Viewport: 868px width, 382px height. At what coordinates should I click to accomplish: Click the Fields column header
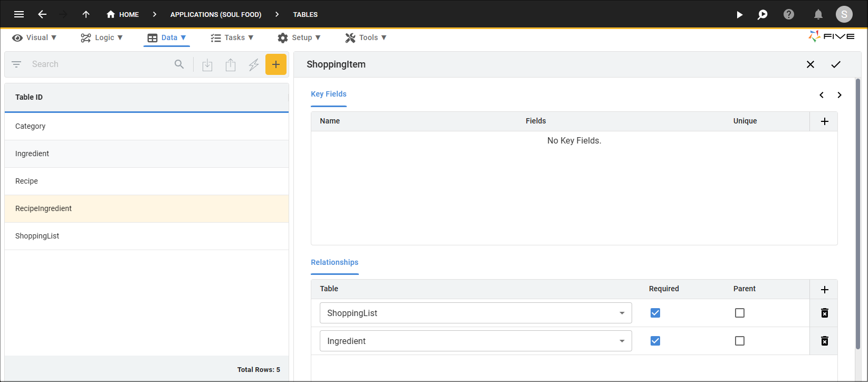point(536,121)
